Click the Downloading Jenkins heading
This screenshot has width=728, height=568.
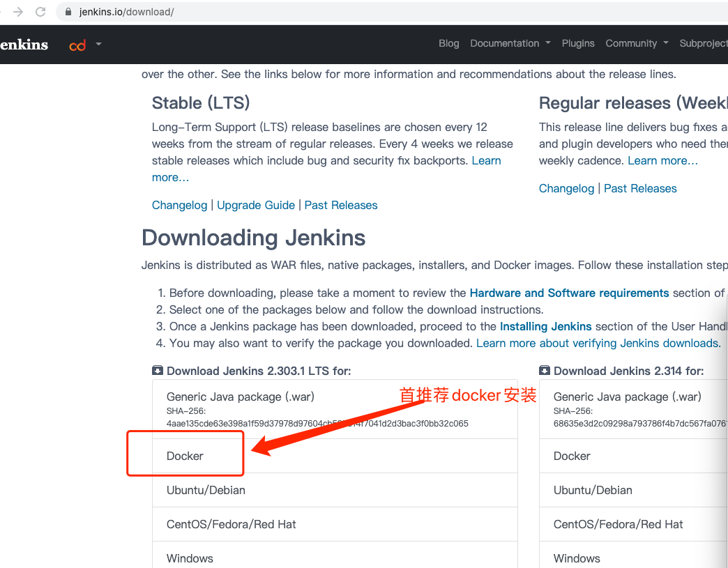[254, 238]
